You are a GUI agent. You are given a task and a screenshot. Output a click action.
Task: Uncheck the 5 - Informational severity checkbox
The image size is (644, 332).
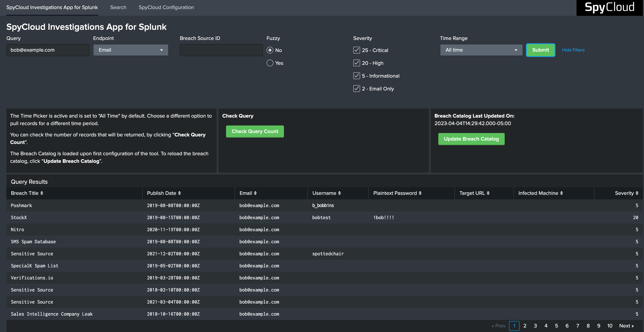coord(356,76)
